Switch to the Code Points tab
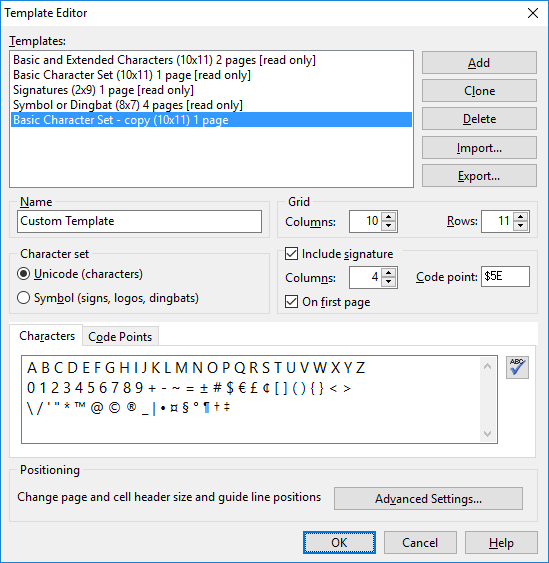The width and height of the screenshot is (549, 563). tap(120, 337)
